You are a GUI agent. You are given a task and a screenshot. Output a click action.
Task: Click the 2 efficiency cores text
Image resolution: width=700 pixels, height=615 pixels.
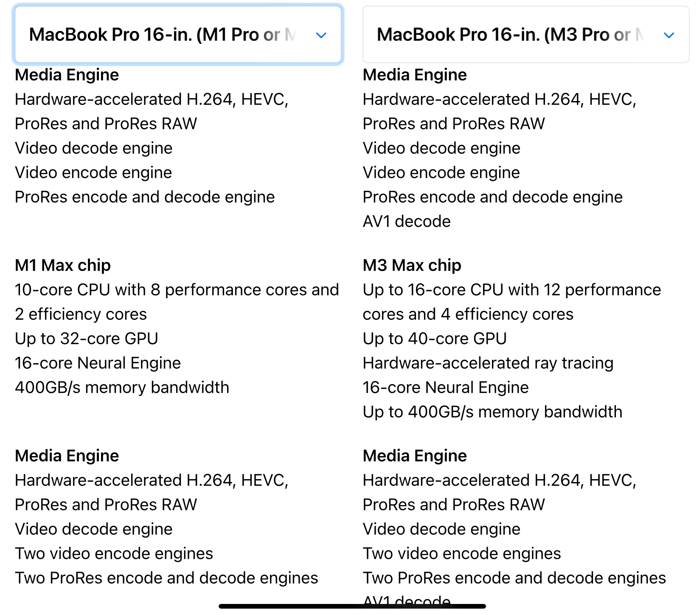(x=81, y=314)
